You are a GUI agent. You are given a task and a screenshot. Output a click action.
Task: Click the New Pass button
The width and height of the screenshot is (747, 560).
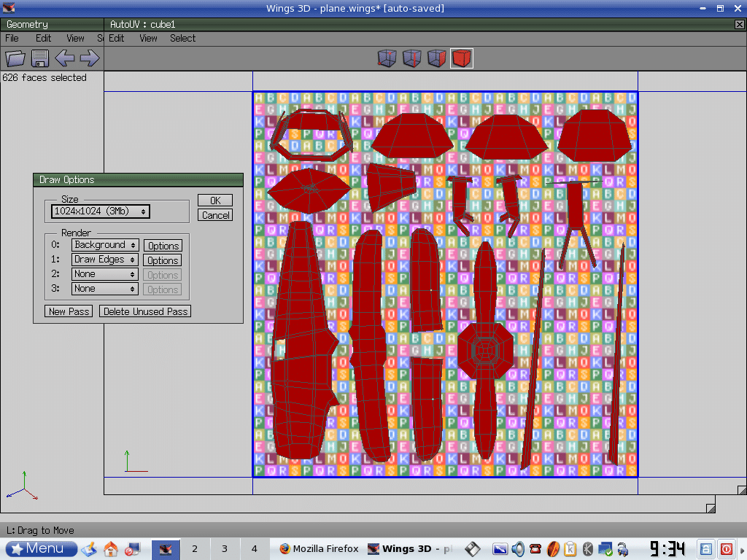click(69, 311)
